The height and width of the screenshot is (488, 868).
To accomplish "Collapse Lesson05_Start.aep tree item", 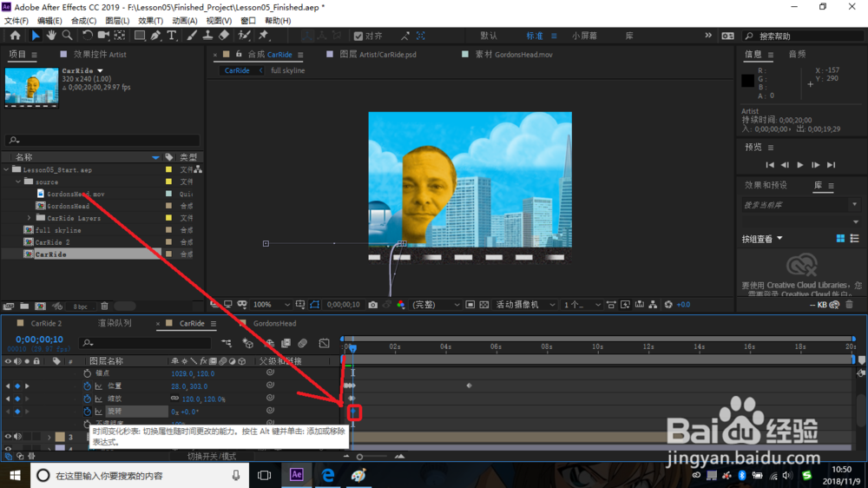I will [x=7, y=170].
